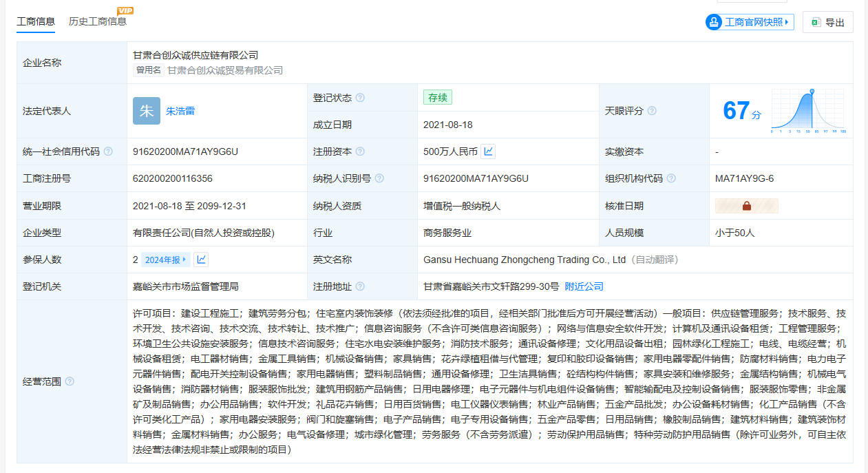The image size is (868, 473).
Task: Click the 朱 avatar of legal representative
Action: coord(147,111)
